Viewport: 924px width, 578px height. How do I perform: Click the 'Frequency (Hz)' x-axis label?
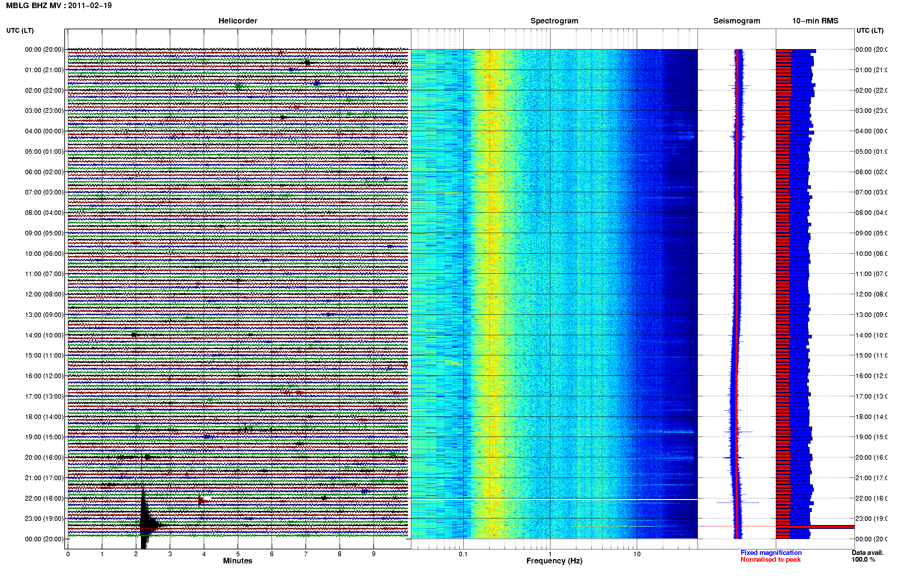click(x=554, y=561)
